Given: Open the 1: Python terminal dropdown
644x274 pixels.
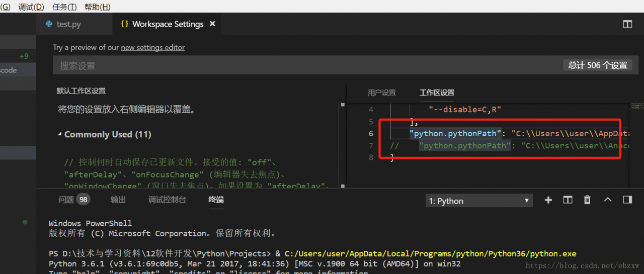Looking at the screenshot, I should pos(479,201).
